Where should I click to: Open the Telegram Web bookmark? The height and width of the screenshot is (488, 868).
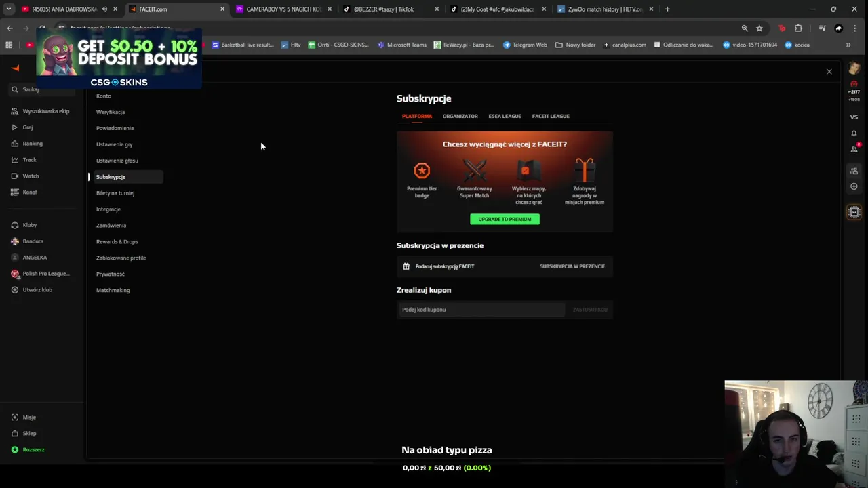[525, 45]
